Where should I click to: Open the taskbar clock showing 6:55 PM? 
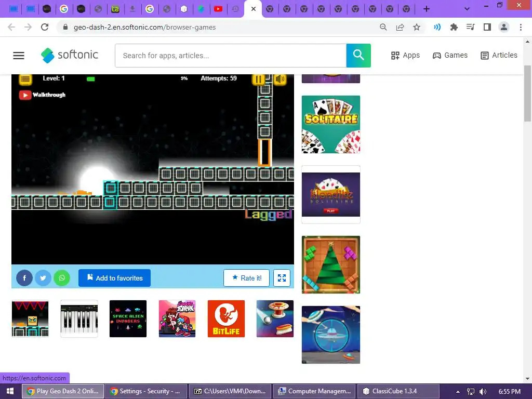point(510,392)
